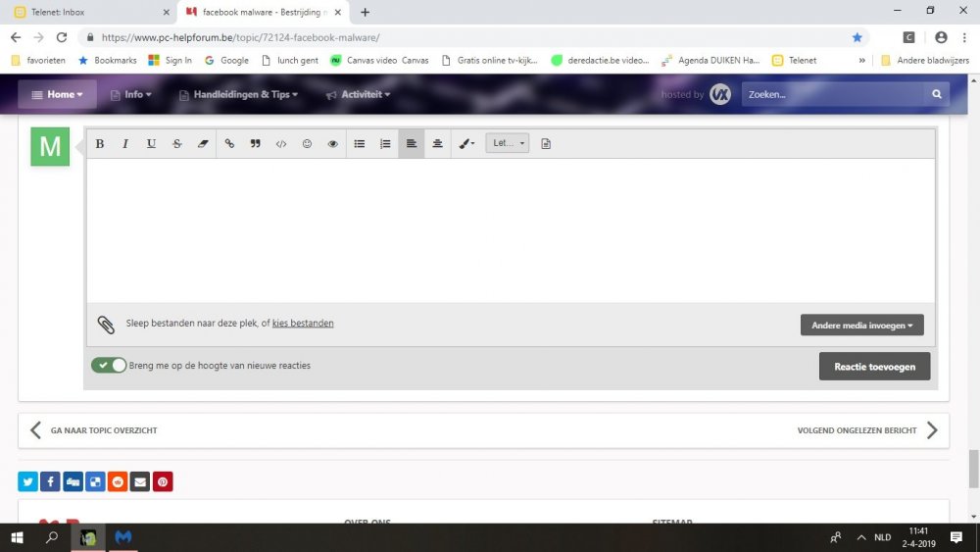
Task: Click 'Reactie toevoegen' button
Action: pos(874,367)
